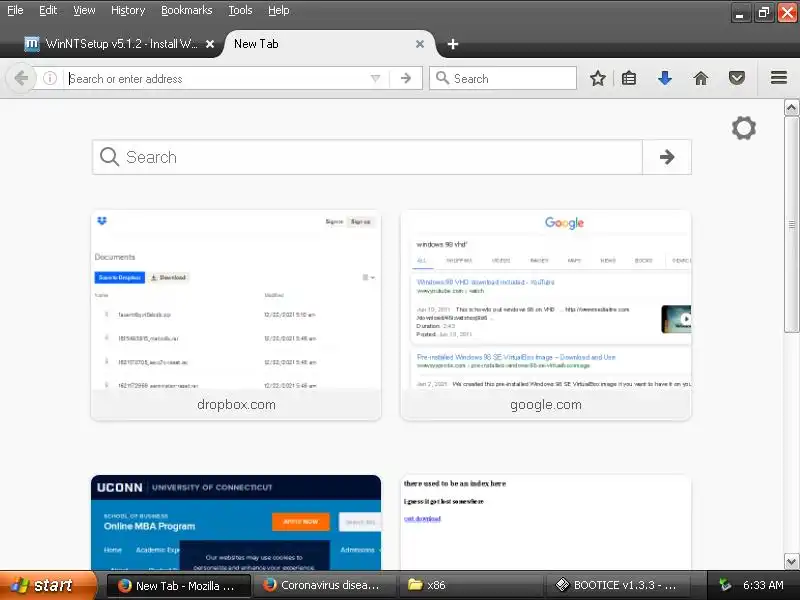Close the New Tab tab
This screenshot has height=600, width=800.
coord(420,44)
